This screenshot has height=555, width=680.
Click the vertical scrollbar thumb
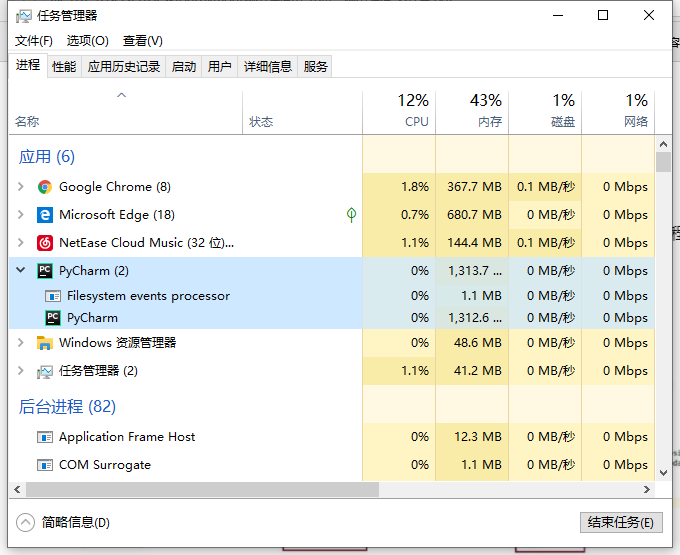click(x=663, y=162)
